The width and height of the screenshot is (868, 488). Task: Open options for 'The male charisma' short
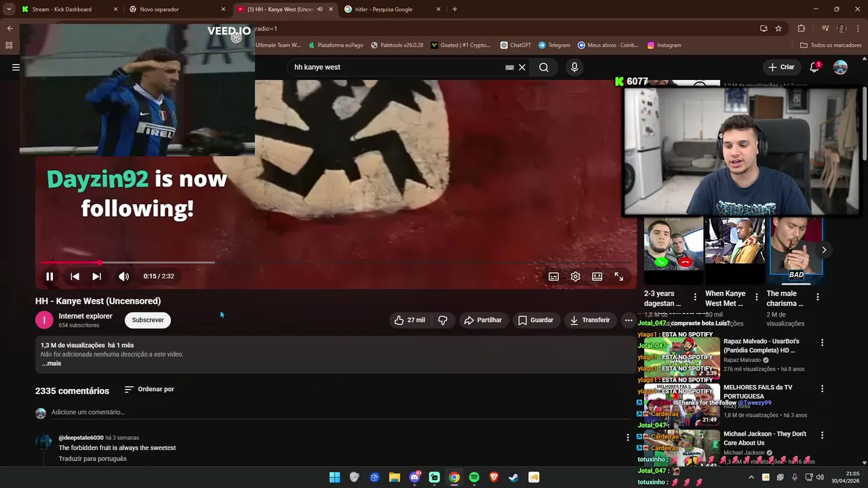coord(818,297)
